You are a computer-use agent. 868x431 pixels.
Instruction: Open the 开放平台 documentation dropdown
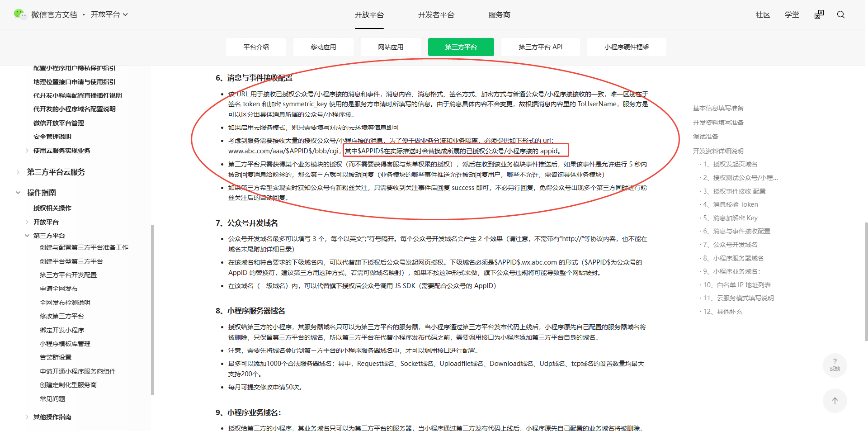click(109, 14)
